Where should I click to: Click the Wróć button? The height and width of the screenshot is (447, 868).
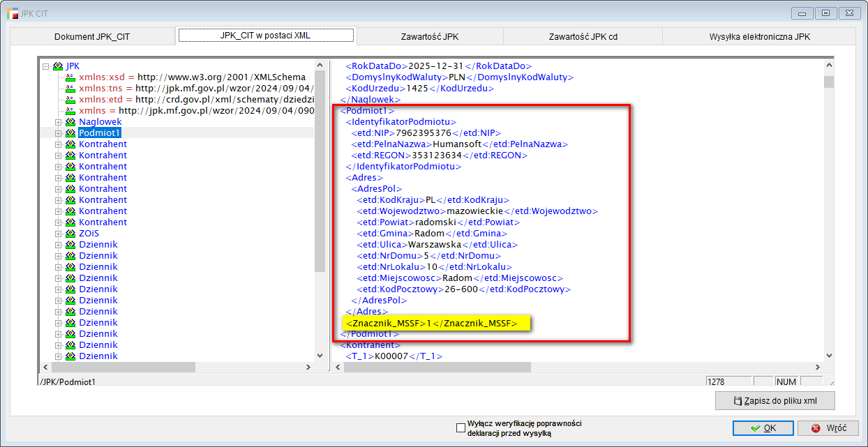tap(828, 428)
